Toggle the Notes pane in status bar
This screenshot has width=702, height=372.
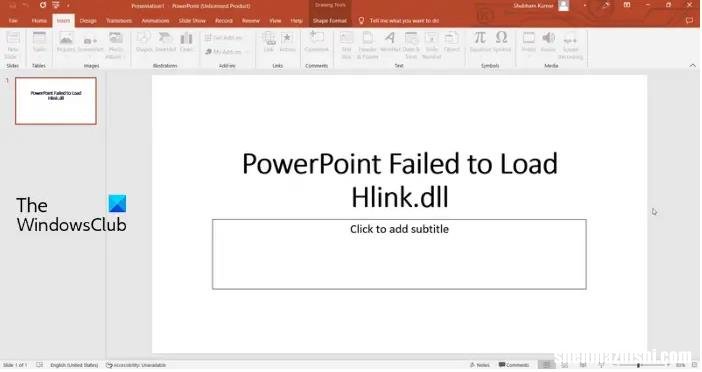(x=479, y=365)
